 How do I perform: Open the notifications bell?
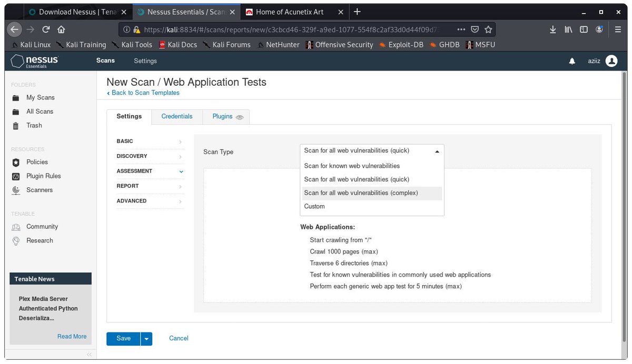coord(572,61)
